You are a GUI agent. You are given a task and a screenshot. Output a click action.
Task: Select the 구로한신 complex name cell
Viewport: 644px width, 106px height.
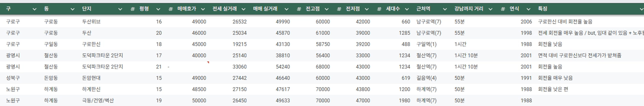pos(91,44)
